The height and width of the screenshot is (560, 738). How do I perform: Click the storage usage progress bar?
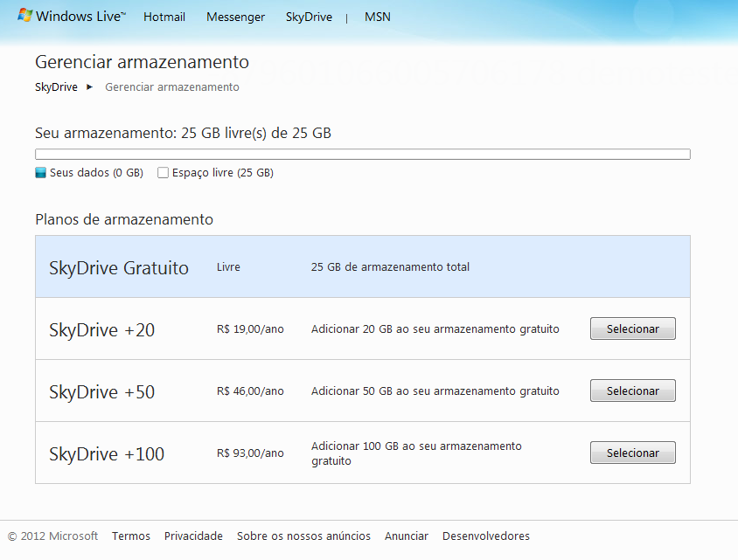[362, 155]
